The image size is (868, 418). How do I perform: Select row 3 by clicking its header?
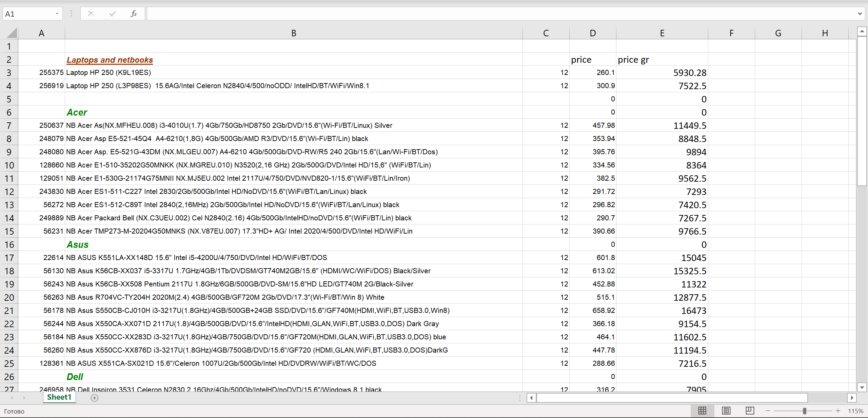pos(9,72)
